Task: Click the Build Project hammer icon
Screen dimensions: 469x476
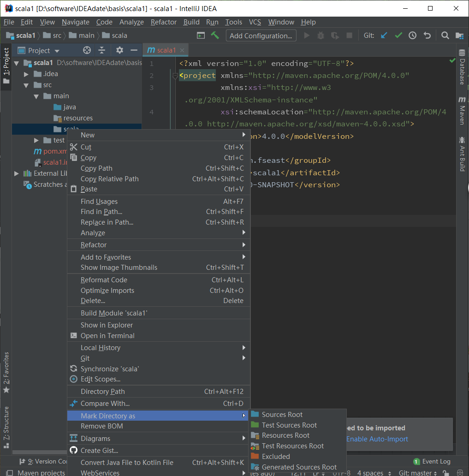Action: (215, 36)
